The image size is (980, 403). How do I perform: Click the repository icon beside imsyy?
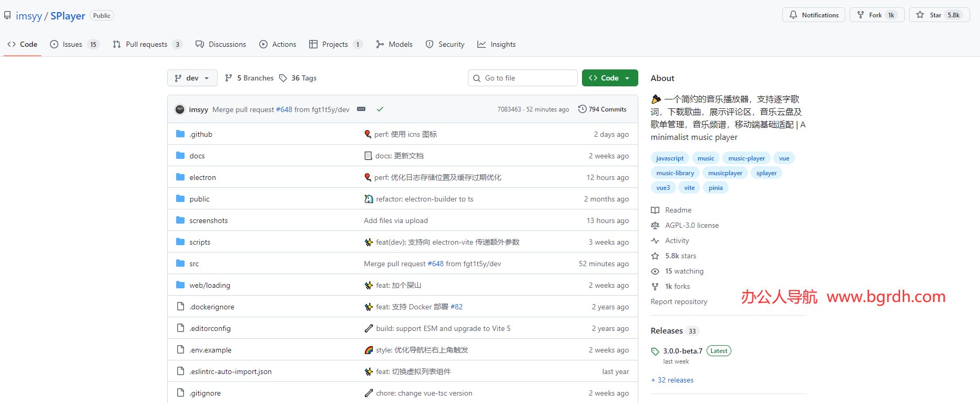click(x=7, y=15)
